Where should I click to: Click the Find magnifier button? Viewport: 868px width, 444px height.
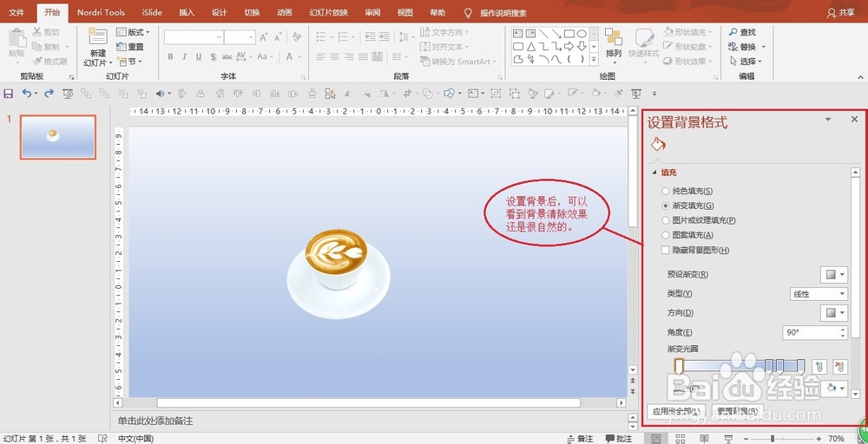[x=742, y=32]
